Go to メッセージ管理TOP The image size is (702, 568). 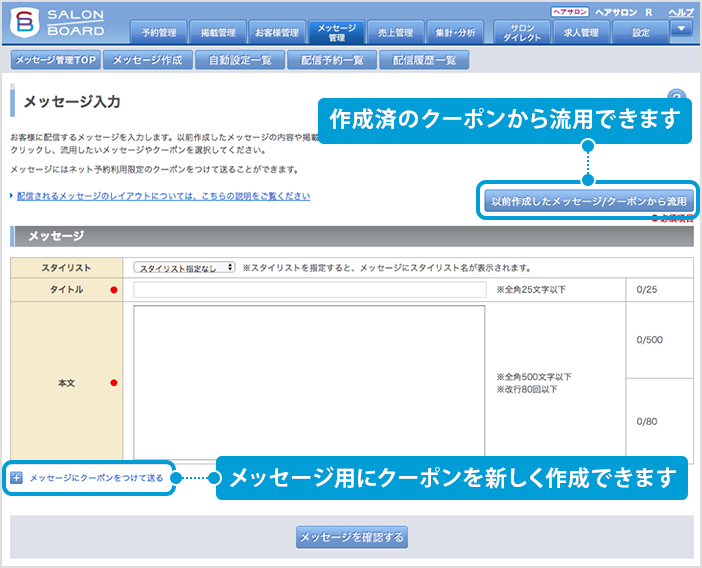(56, 60)
